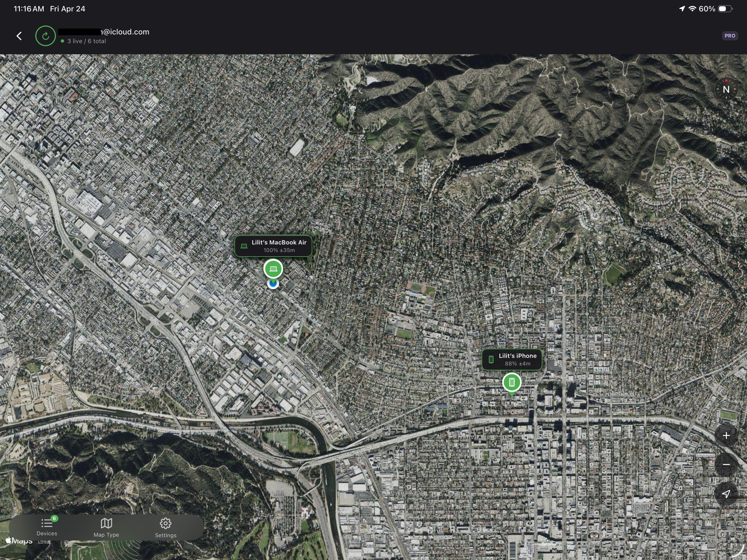Select the '3 live / 6 total' status
The width and height of the screenshot is (747, 560).
click(83, 41)
